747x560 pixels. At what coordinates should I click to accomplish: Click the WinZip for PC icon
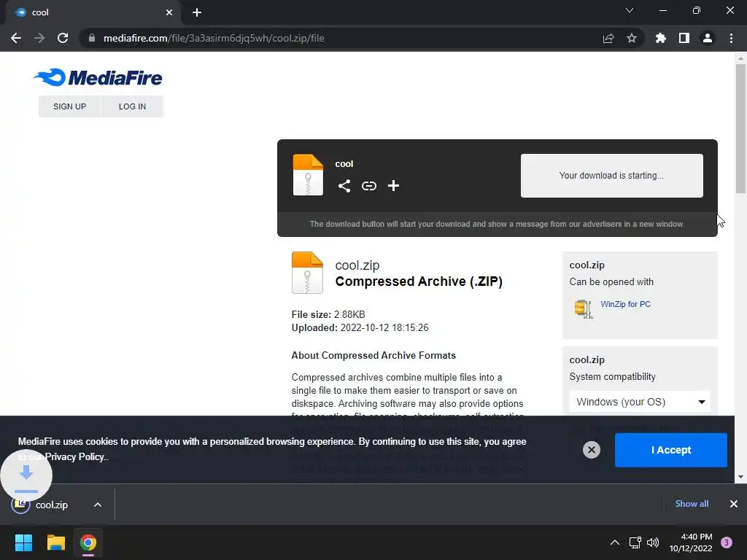(x=583, y=309)
